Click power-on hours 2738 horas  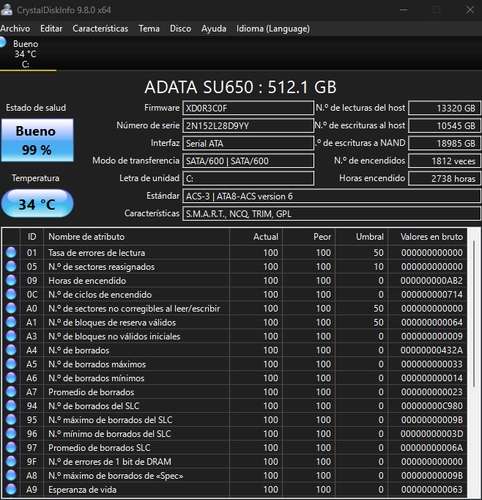click(x=444, y=179)
